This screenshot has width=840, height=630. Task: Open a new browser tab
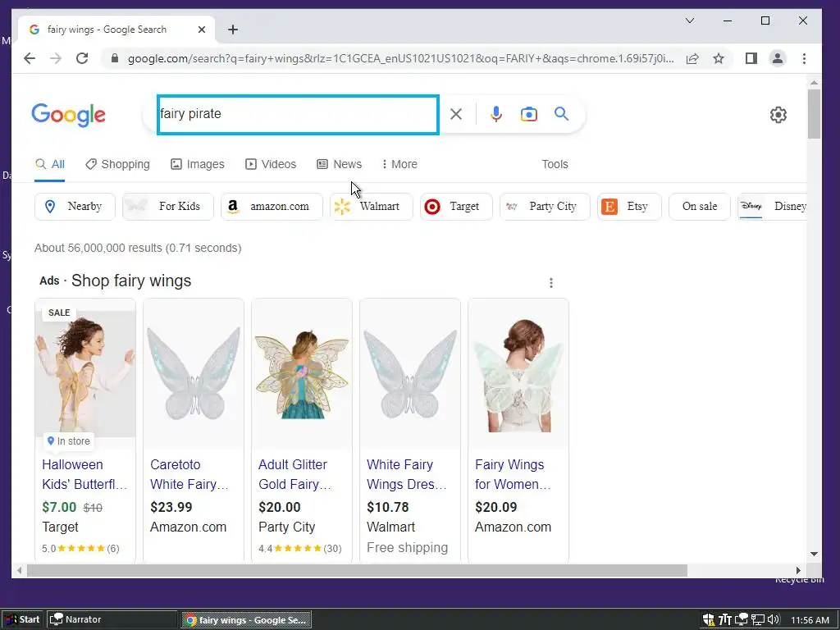(232, 30)
